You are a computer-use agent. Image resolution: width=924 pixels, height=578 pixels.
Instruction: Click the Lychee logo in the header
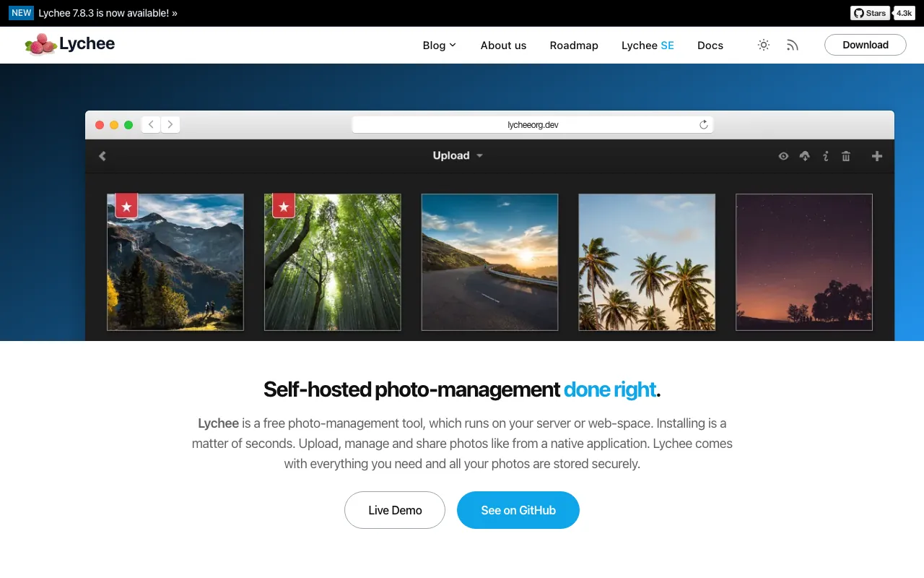(70, 44)
